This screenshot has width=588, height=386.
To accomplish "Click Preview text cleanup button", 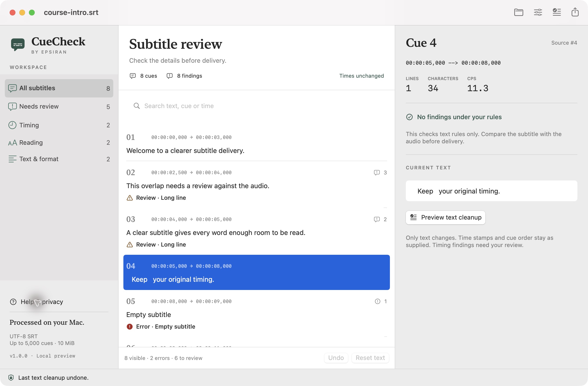I will [445, 217].
